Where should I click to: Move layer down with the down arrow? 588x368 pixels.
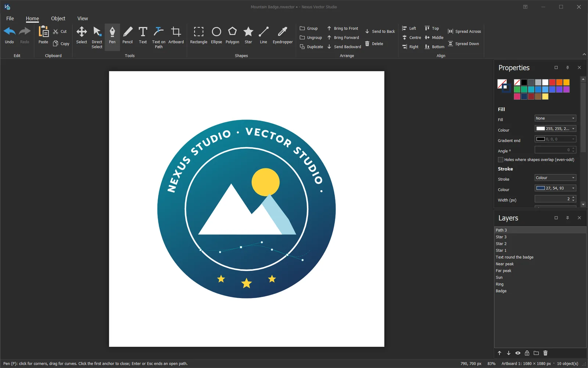pyautogui.click(x=509, y=353)
